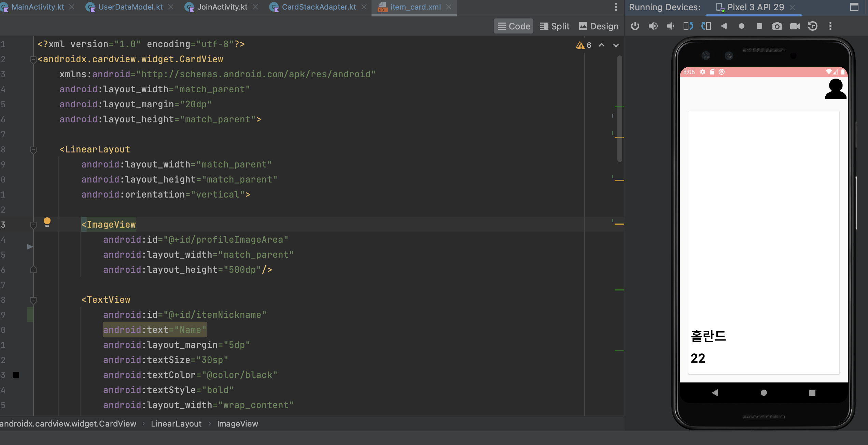
Task: Click the emulator toolbar Back button
Action: 724,26
